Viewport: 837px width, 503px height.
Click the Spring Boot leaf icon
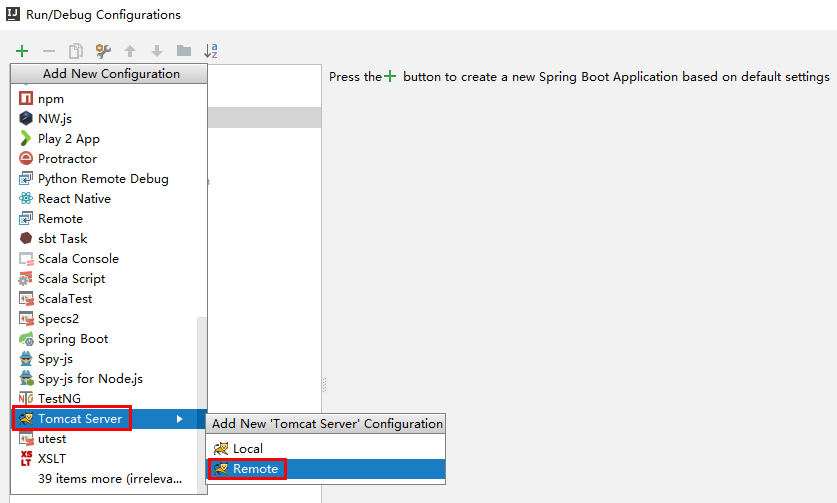tap(26, 339)
